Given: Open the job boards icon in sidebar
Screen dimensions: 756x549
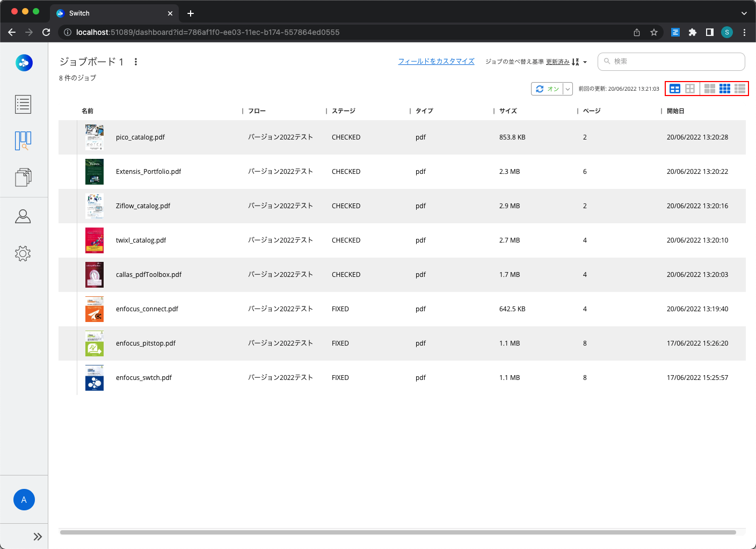Looking at the screenshot, I should coord(23,141).
